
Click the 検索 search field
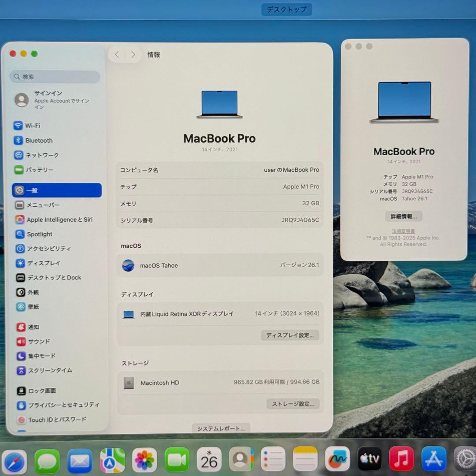[x=54, y=77]
